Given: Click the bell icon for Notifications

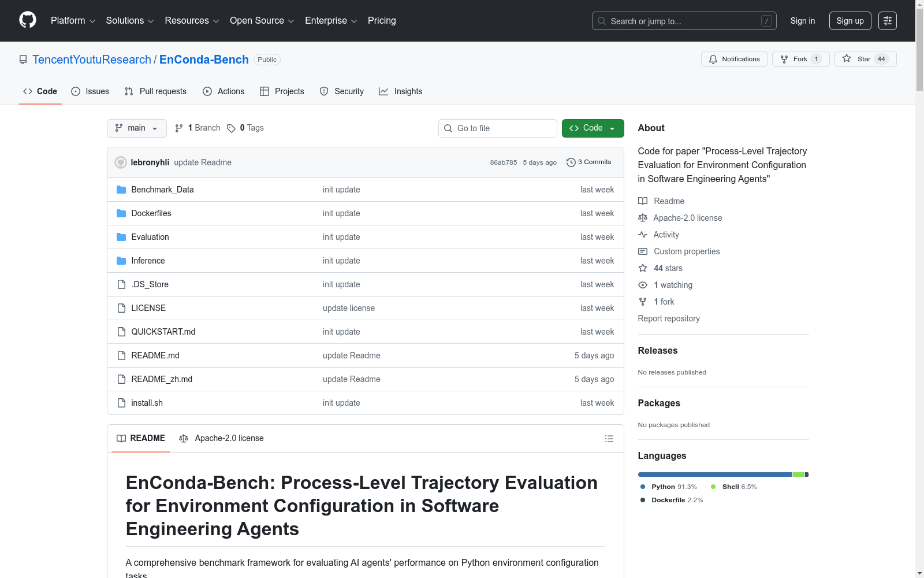Looking at the screenshot, I should point(713,59).
